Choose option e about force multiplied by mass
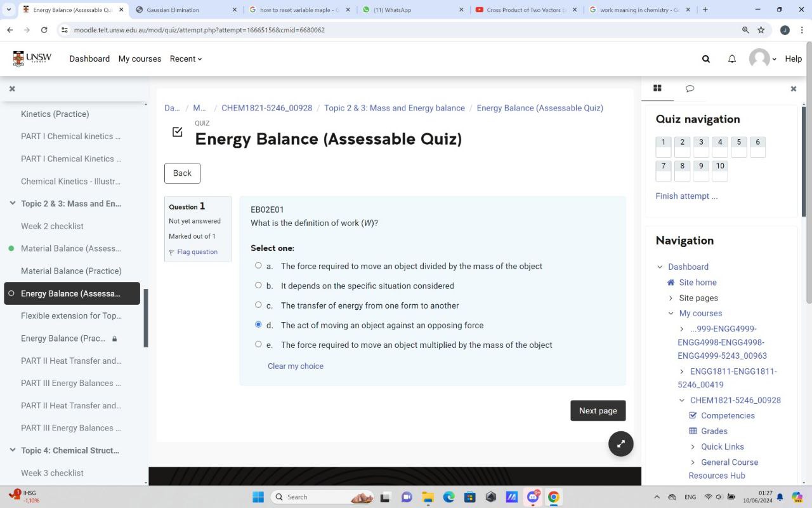 pyautogui.click(x=258, y=344)
